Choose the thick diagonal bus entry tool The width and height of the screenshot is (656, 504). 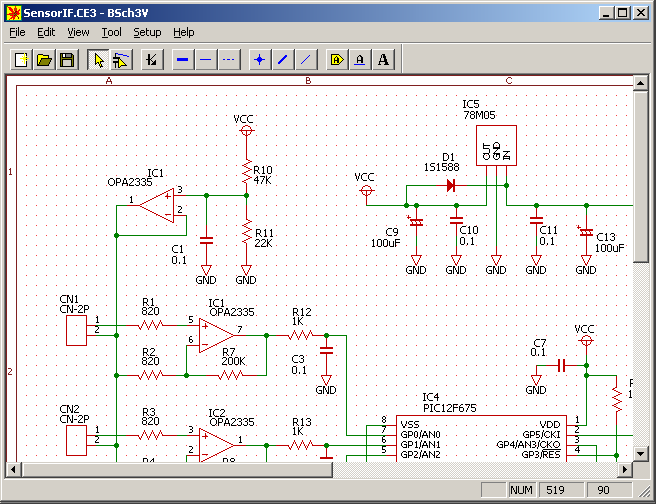[x=283, y=60]
